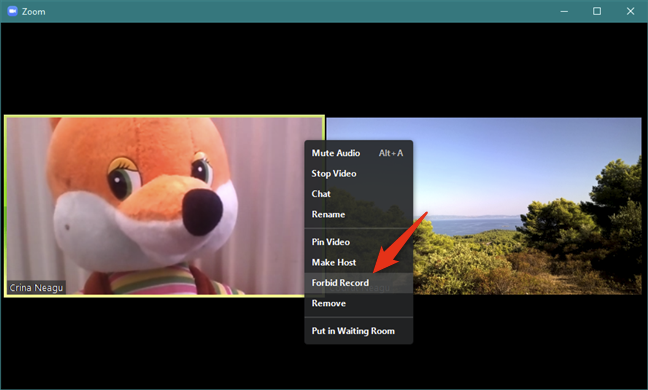Viewport: 648px width, 390px height.
Task: Choose Pin Video menu entry
Action: click(358, 242)
